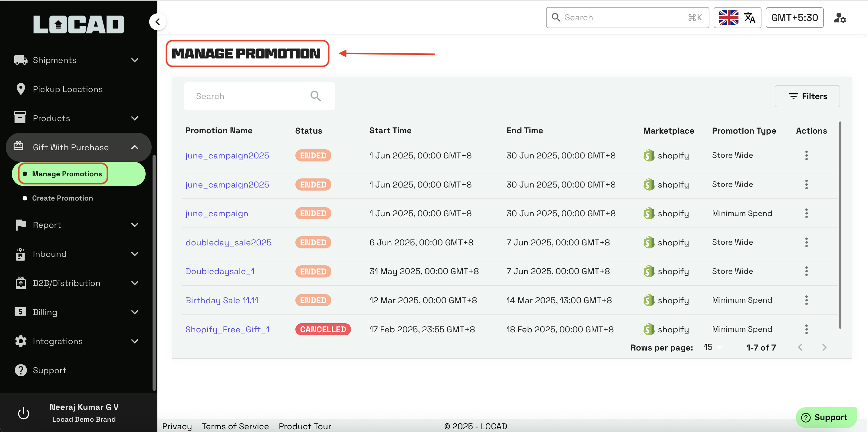Screen dimensions: 868x432
Task: Click the promotion search magnifier icon
Action: 315,96
